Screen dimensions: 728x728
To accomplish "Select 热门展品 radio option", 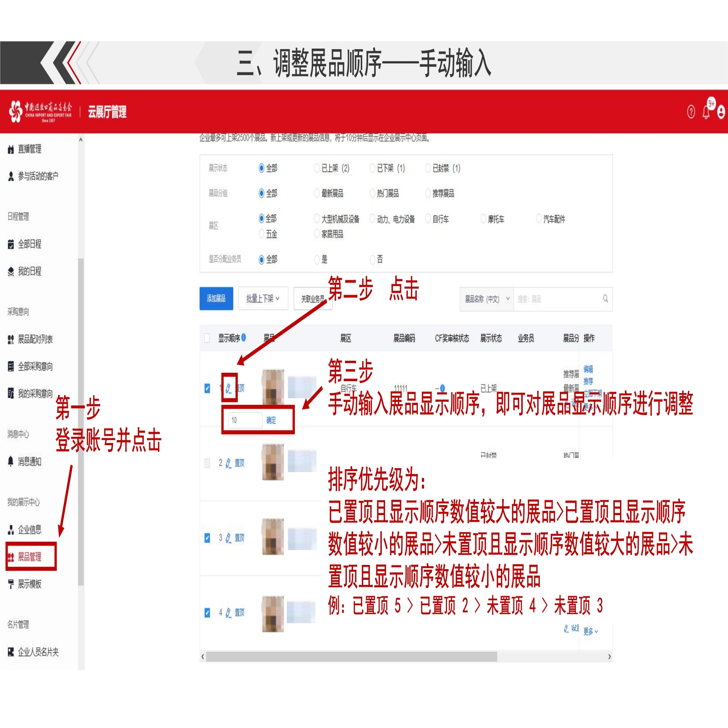I will click(x=372, y=193).
